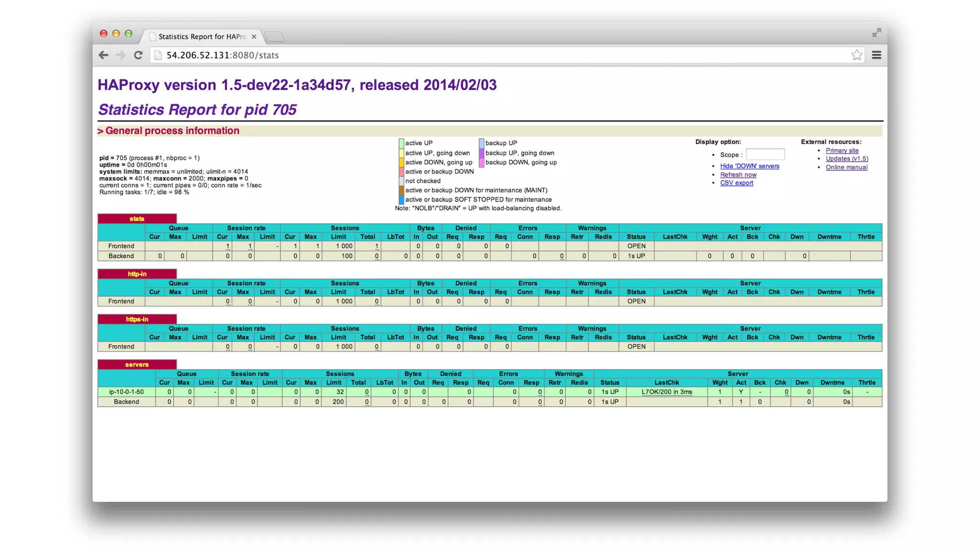Click the Hide 'DOWN' servers link

(749, 166)
